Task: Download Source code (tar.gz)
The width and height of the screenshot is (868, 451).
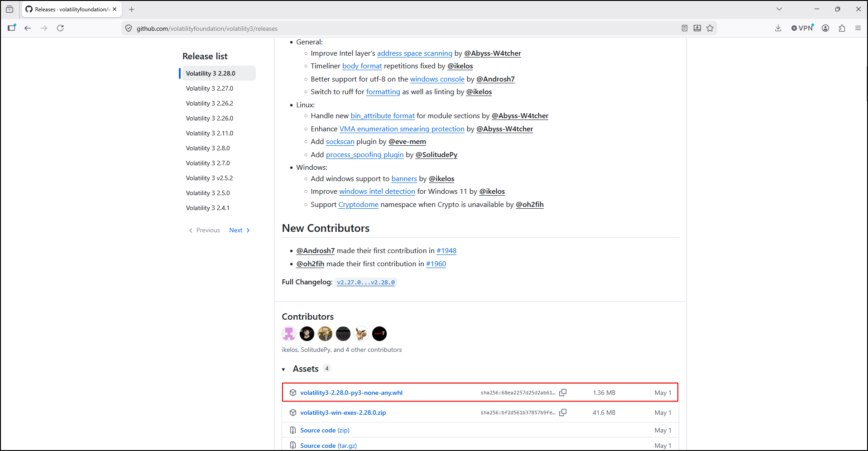Action: (x=328, y=446)
